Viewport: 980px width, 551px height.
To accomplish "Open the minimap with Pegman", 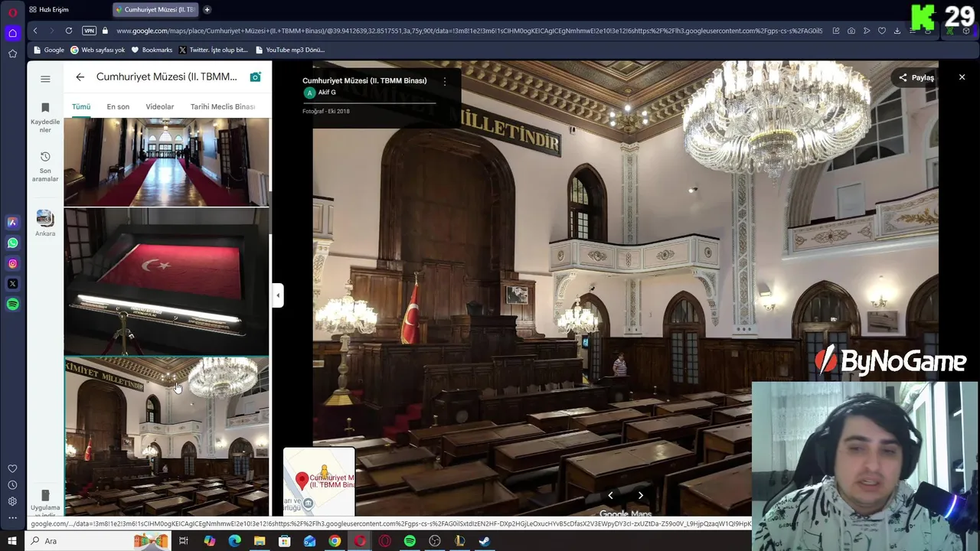I will pyautogui.click(x=319, y=481).
